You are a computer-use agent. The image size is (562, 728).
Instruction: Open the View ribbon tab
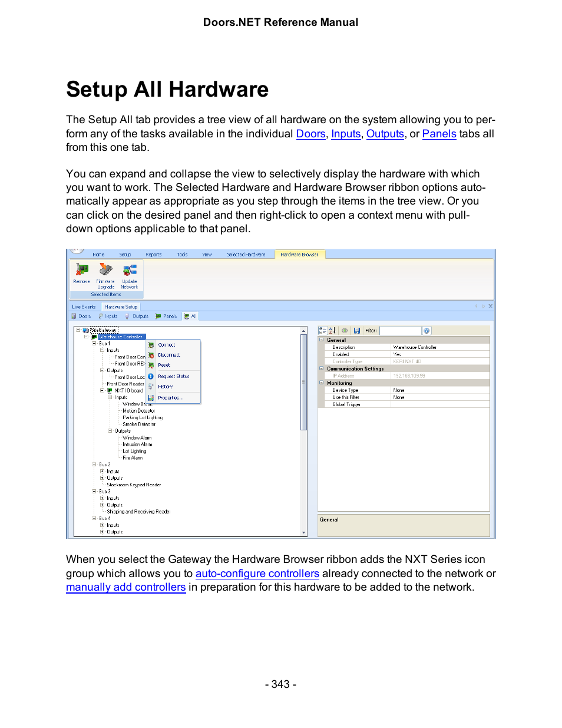pos(207,255)
